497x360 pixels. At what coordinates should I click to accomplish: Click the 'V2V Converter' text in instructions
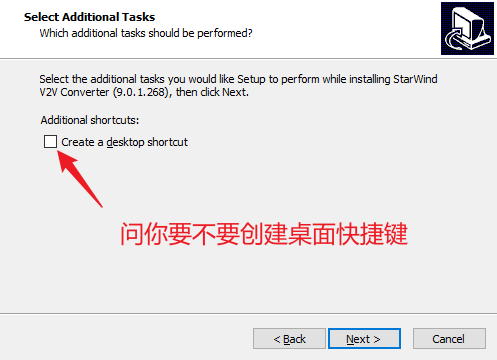point(74,92)
